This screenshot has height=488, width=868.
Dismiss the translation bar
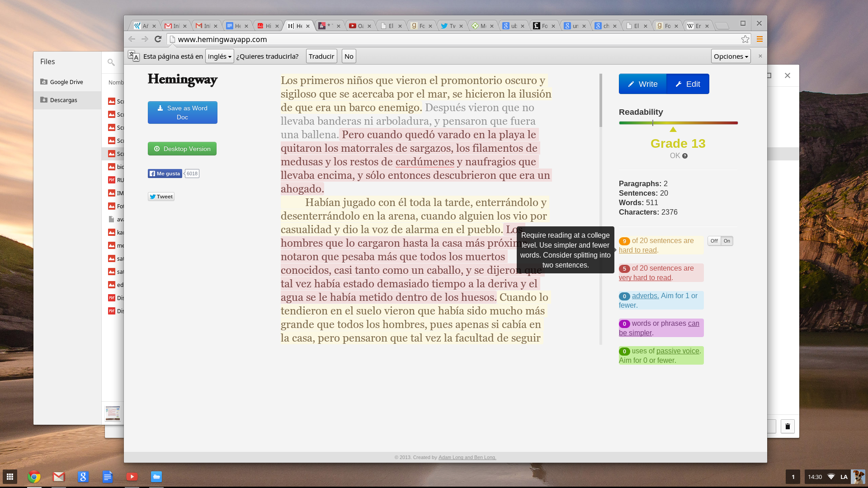click(x=760, y=56)
